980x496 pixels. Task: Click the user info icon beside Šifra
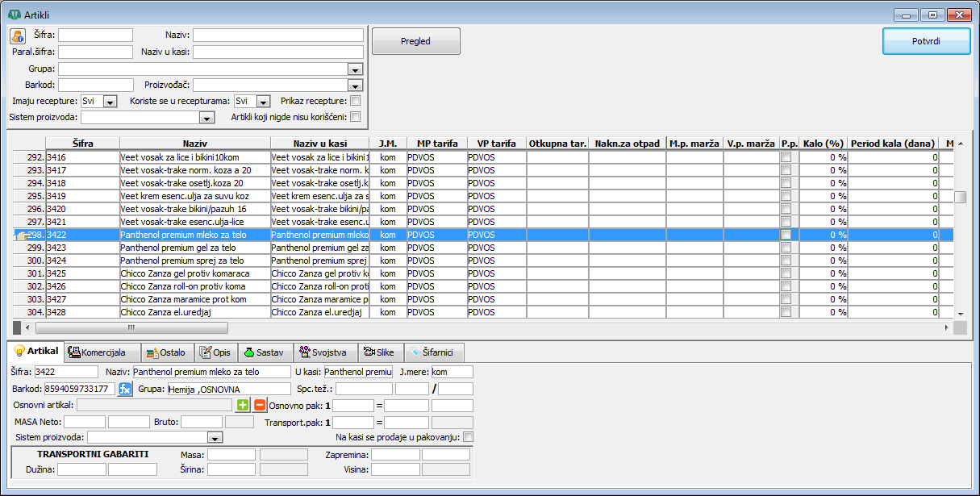click(18, 35)
